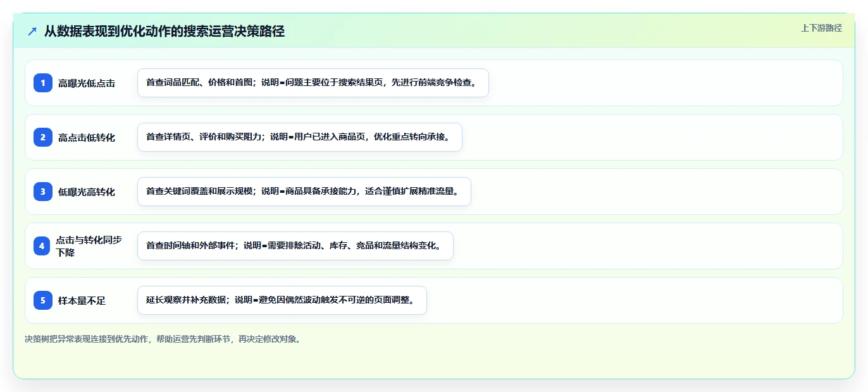This screenshot has width=868, height=392.
Task: Click the 高点击低转化 label
Action: click(87, 137)
